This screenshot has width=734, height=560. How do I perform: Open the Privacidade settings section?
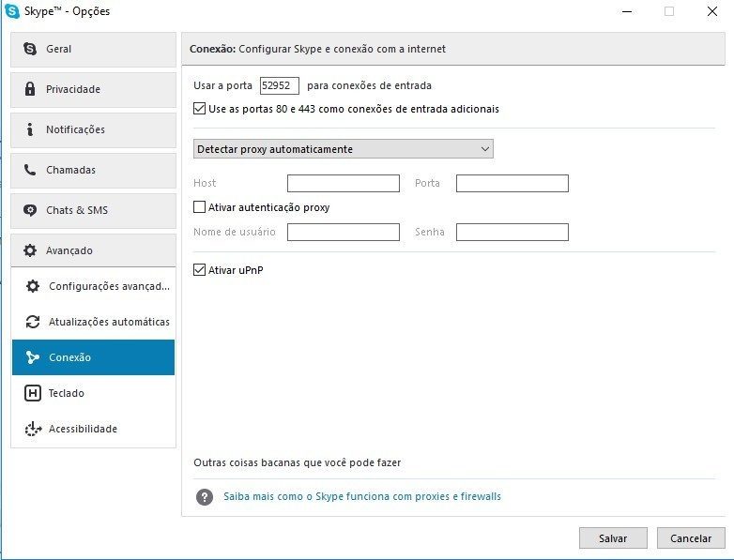94,89
